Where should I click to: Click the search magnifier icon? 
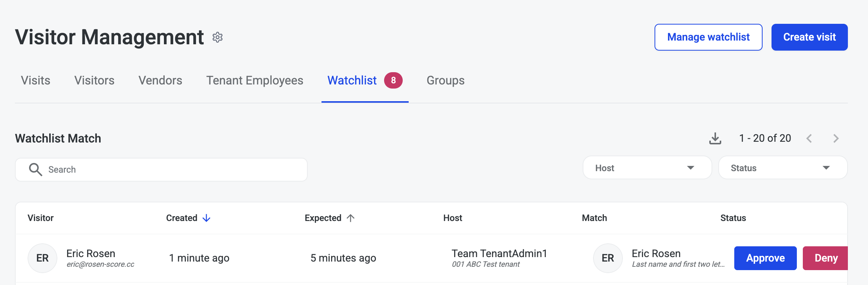point(35,169)
